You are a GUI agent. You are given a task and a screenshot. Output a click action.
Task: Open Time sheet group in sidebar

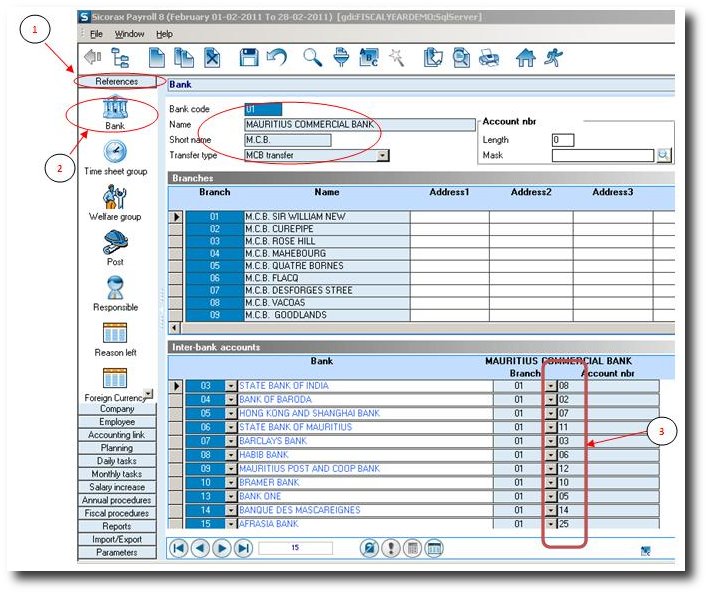tap(116, 155)
